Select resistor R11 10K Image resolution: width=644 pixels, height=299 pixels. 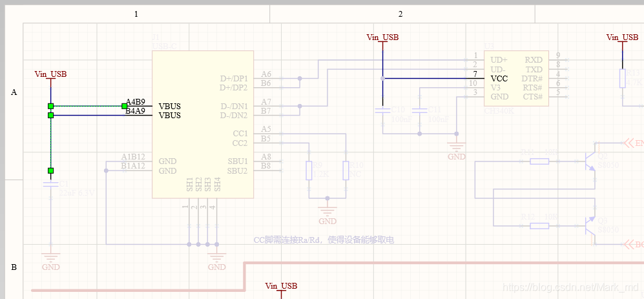point(539,161)
